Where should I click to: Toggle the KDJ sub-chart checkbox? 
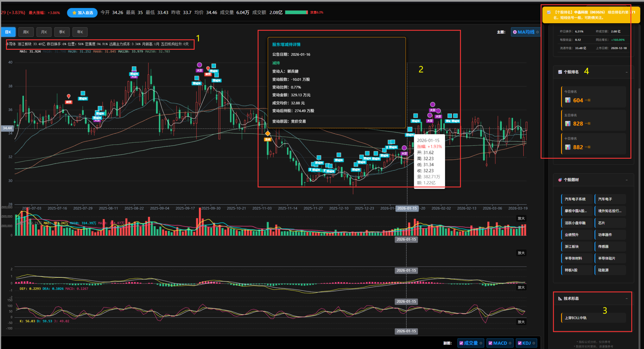pos(520,343)
